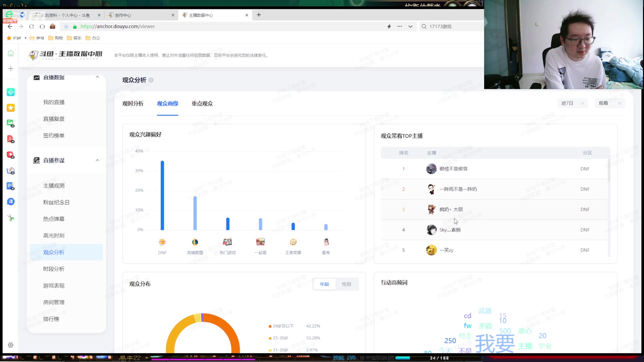Open the AI PDF sidebar tool
Image resolution: width=644 pixels, height=362 pixels.
11,139
